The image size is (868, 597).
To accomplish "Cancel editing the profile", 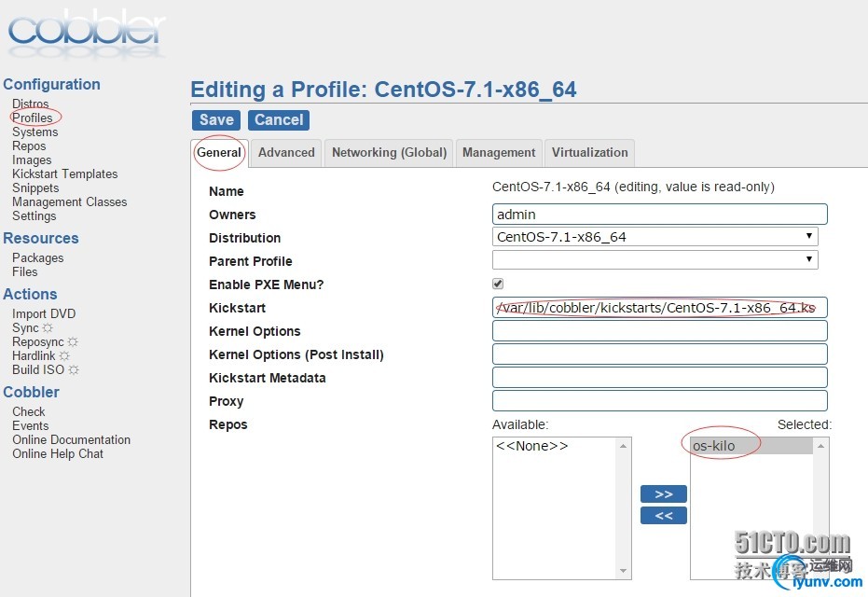I will pyautogui.click(x=279, y=120).
